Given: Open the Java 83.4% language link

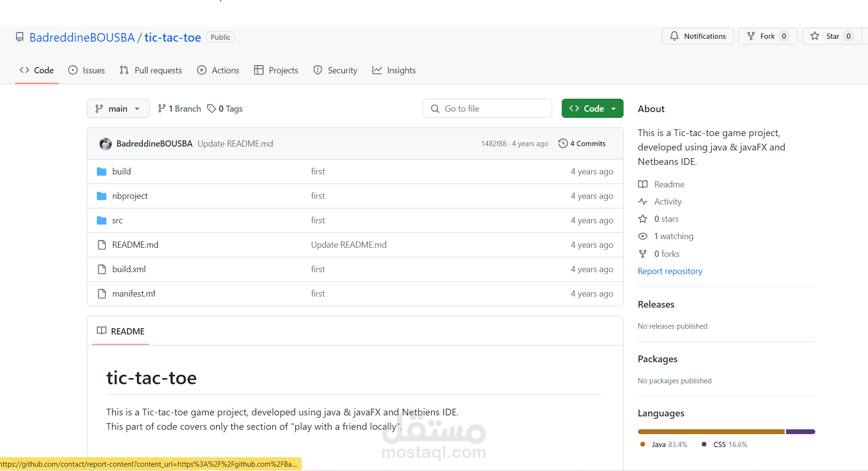Looking at the screenshot, I should (664, 445).
